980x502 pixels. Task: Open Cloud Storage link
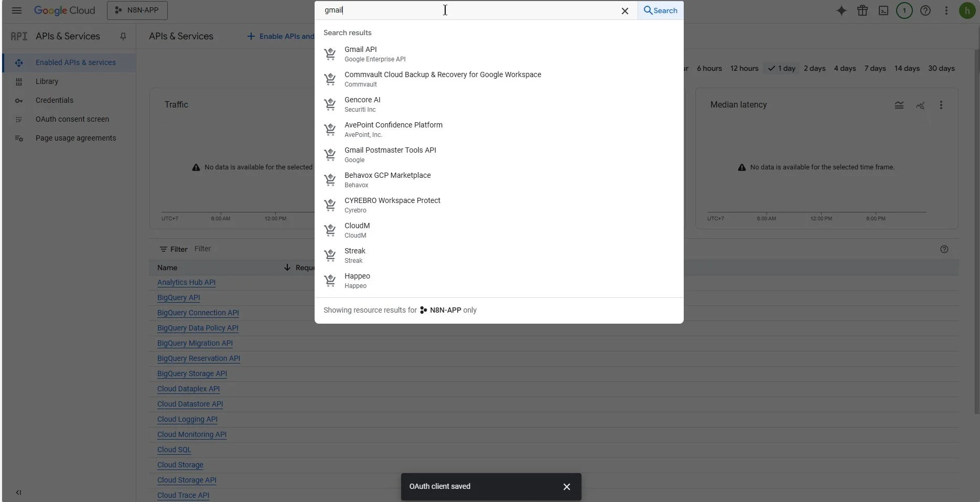click(180, 465)
